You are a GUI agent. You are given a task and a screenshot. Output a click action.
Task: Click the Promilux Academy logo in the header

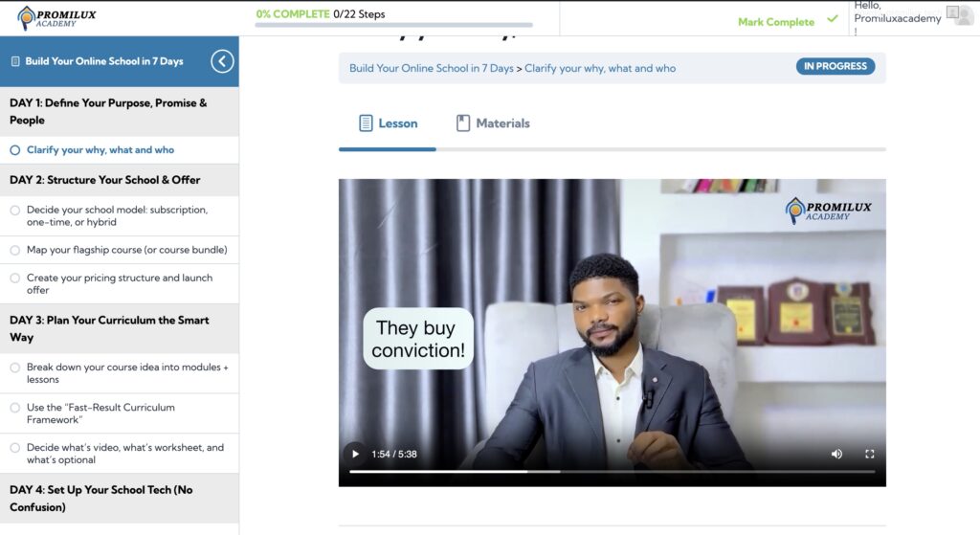[x=57, y=18]
